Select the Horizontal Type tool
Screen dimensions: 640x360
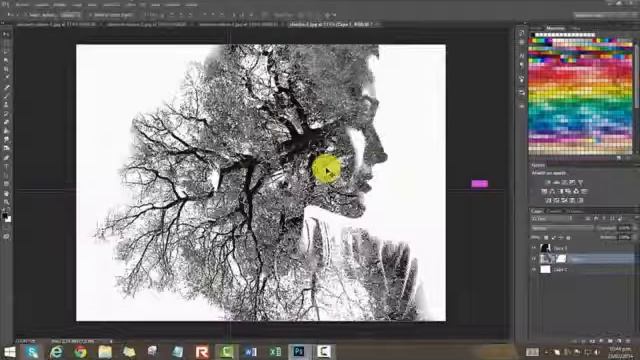pyautogui.click(x=6, y=167)
